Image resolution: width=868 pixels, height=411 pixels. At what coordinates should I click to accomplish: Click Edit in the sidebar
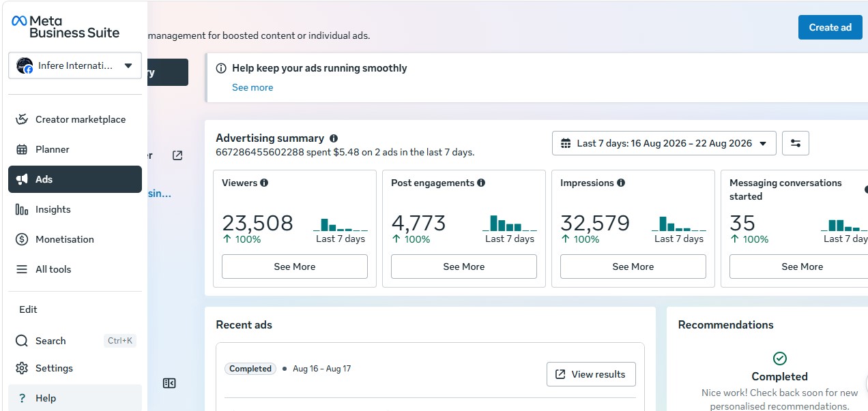pos(28,309)
